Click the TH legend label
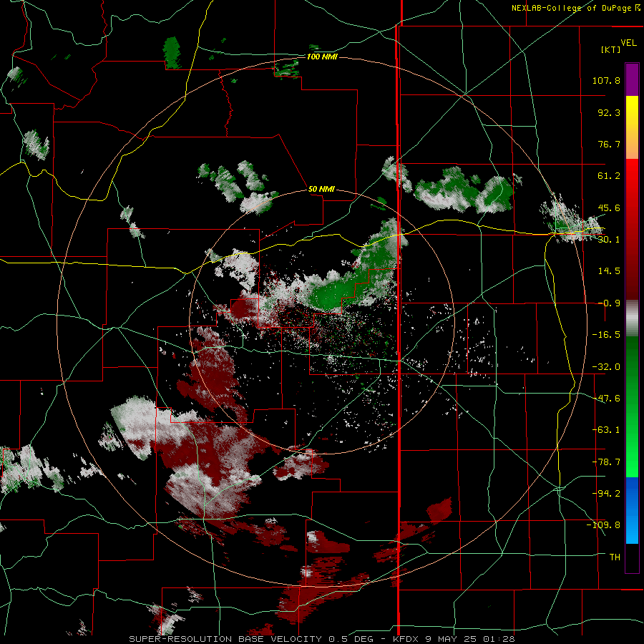Image resolution: width=644 pixels, height=644 pixels. click(x=615, y=557)
